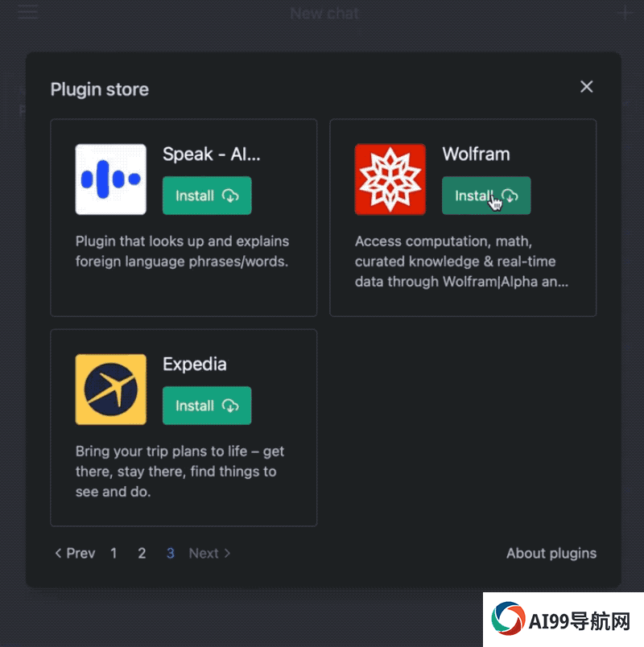Click the New chat title behind the dialog

point(324,14)
